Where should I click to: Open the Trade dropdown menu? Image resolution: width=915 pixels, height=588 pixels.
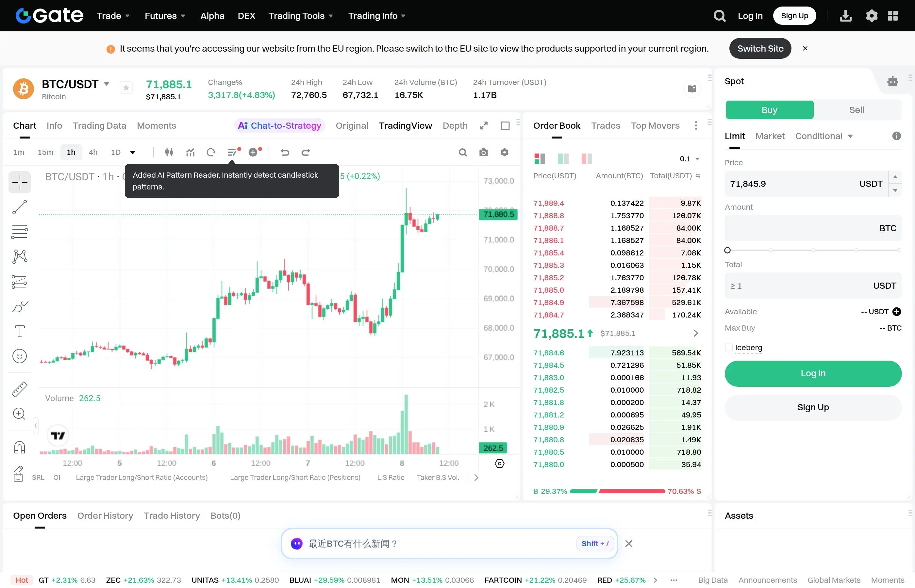click(x=113, y=16)
